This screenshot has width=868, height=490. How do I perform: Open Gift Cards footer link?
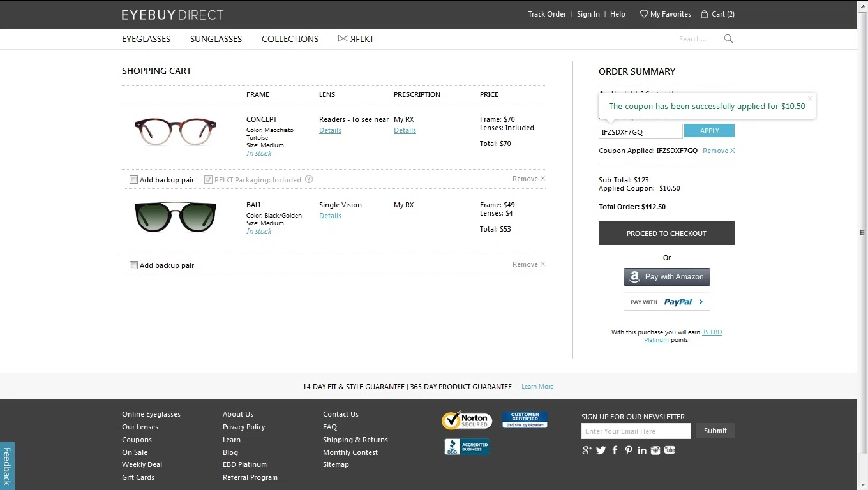point(138,477)
